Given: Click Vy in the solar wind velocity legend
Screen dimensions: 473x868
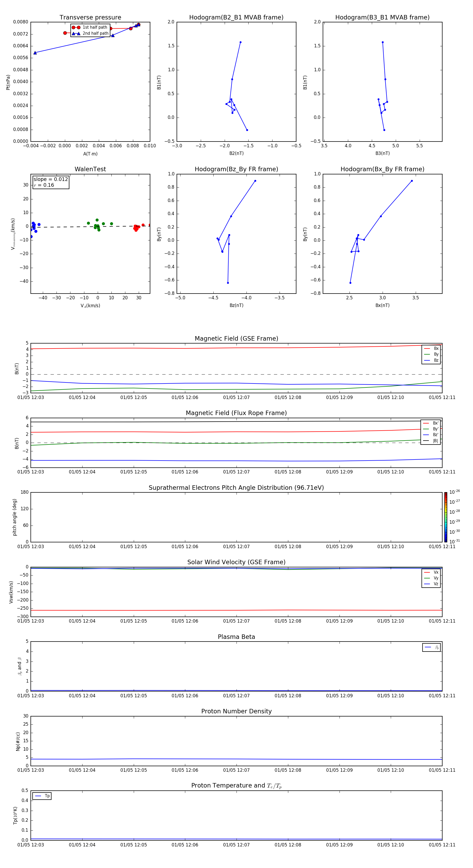Looking at the screenshot, I should click(431, 578).
